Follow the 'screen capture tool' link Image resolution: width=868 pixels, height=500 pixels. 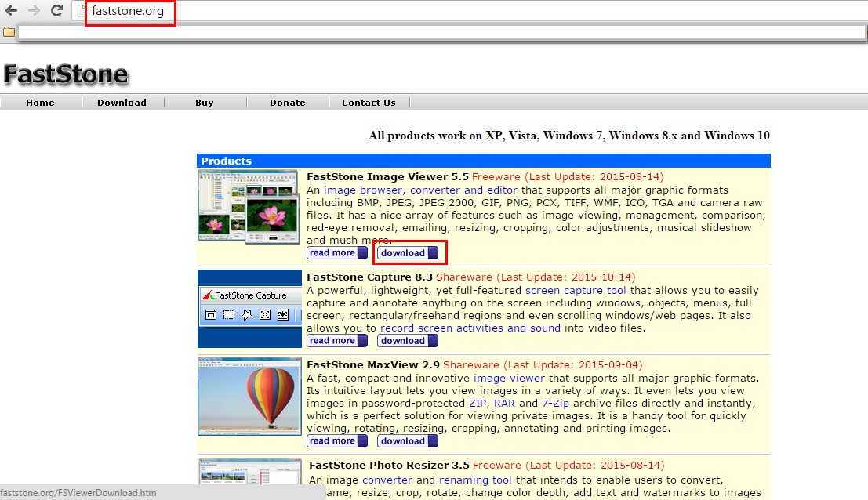(x=576, y=290)
